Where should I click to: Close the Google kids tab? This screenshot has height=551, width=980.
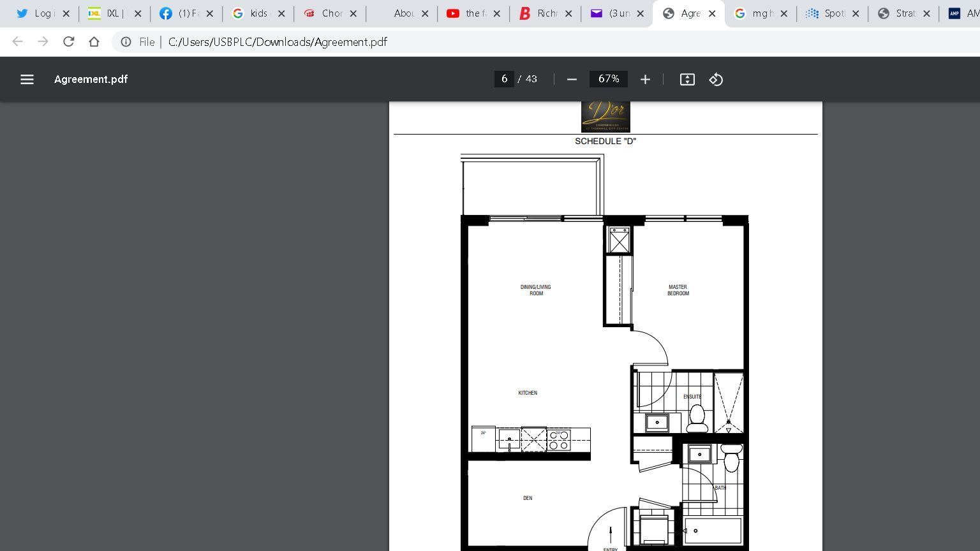pyautogui.click(x=281, y=13)
